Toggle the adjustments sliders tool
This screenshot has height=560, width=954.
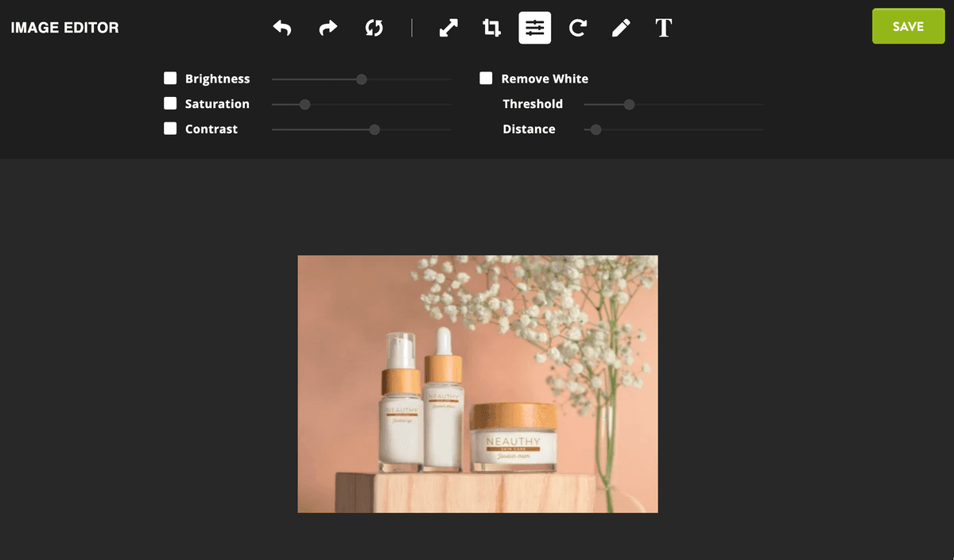535,28
